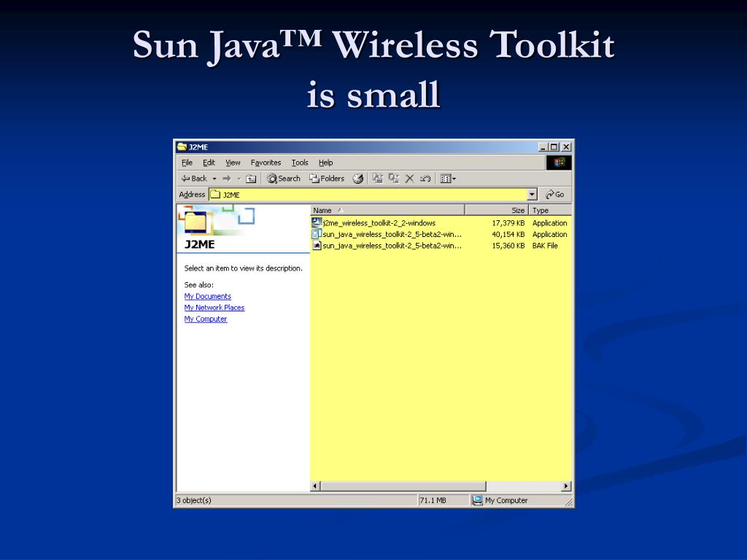Click the large J2ME folder graphic

tap(196, 222)
